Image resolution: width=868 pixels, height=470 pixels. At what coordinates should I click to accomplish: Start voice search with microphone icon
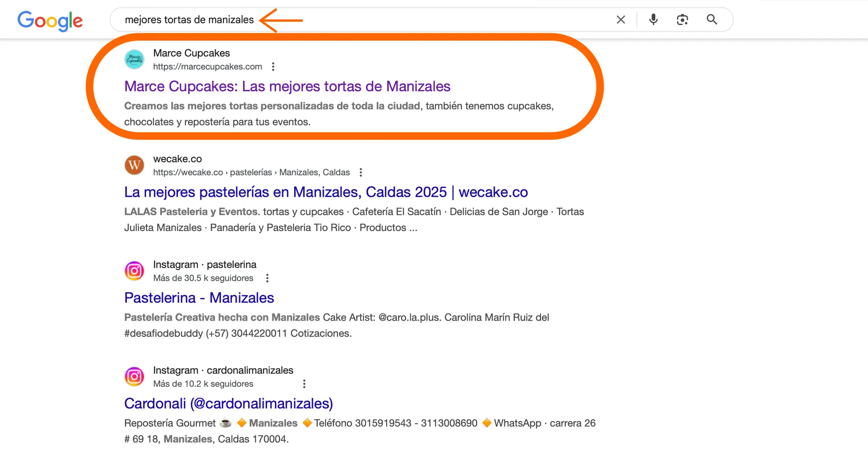pos(653,20)
